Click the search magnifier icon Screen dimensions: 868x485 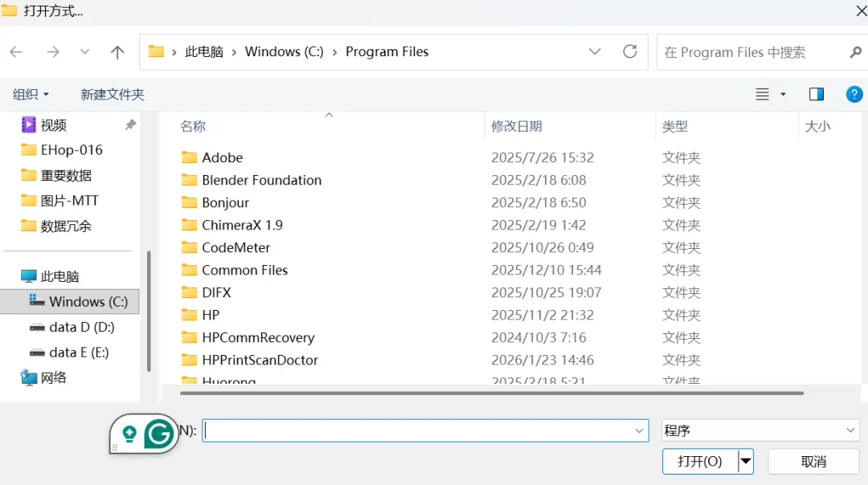coord(855,52)
